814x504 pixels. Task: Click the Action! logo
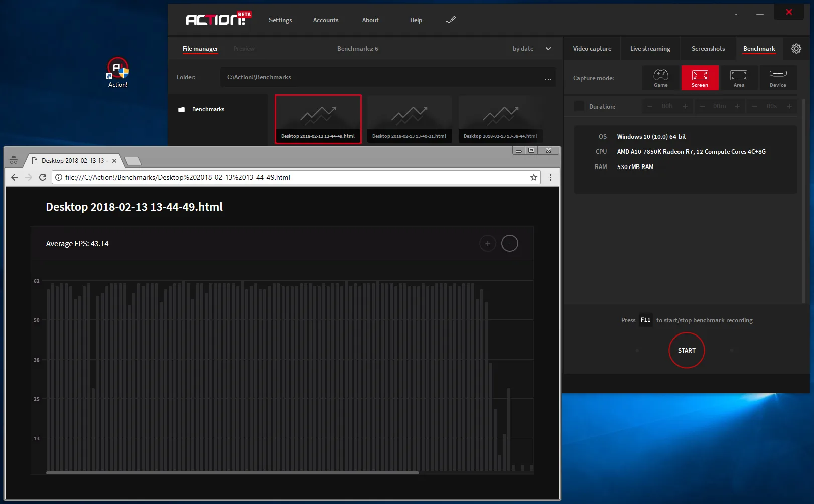[x=218, y=19]
